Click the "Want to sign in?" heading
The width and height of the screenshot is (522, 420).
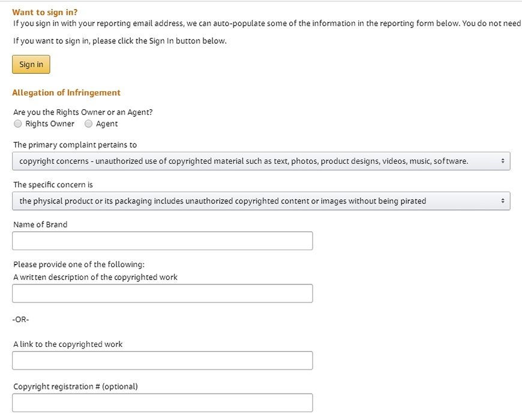[45, 12]
